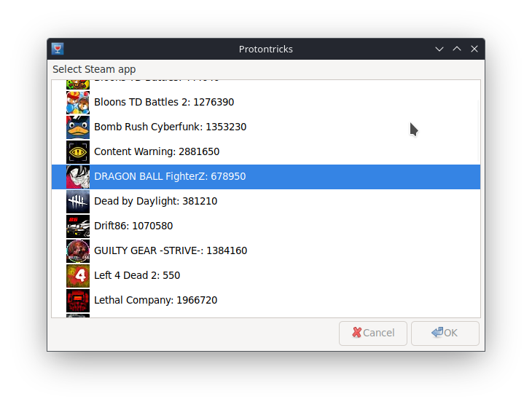Image resolution: width=532 pixels, height=407 pixels.
Task: Click the Protontricks wine glass titlebar icon
Action: 58,49
